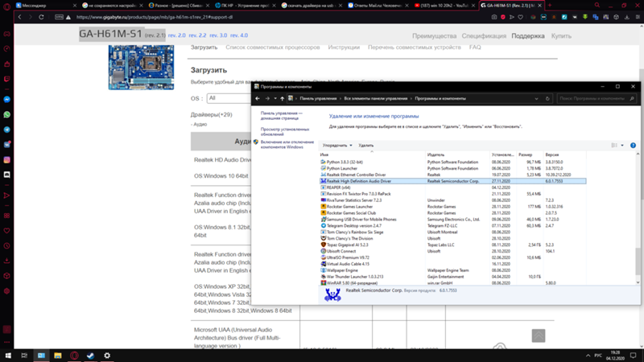Open GX Corner gamepad icon in sidebar

coord(7,34)
